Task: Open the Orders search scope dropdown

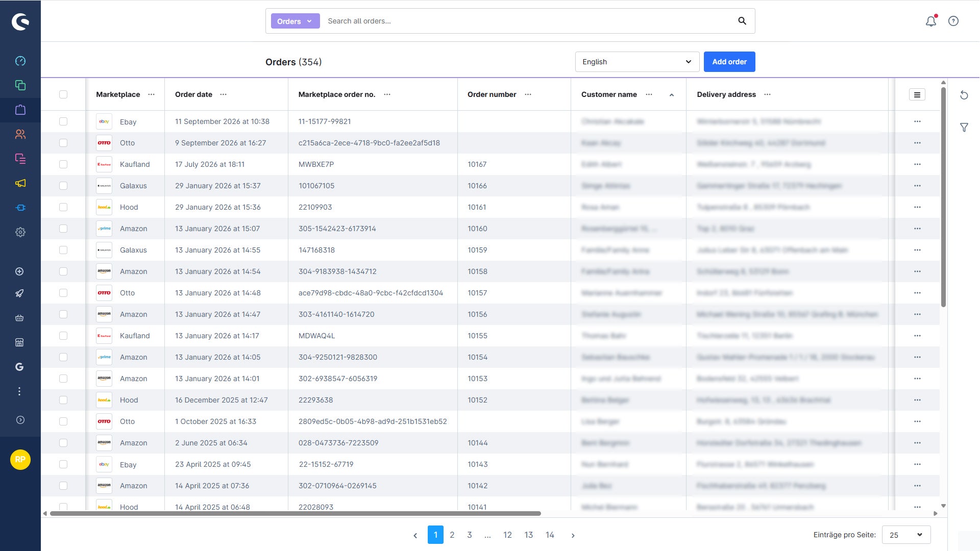Action: pyautogui.click(x=295, y=21)
